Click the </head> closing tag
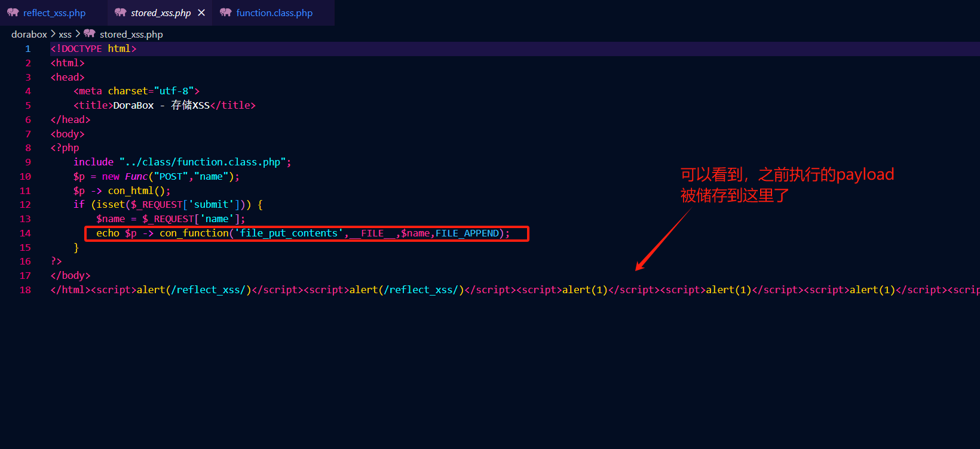 [71, 120]
